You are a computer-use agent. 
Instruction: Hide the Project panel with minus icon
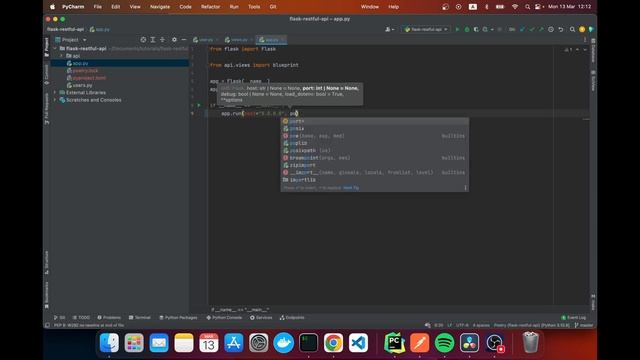(184, 40)
